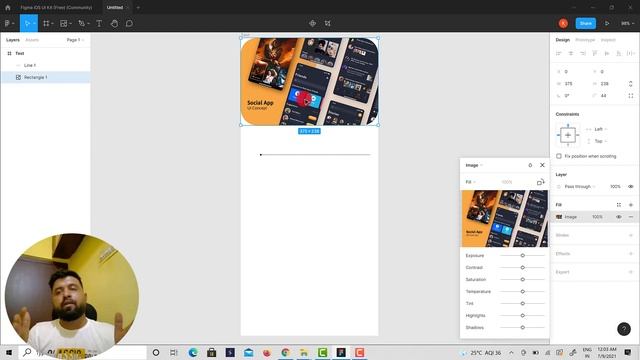Remove the Image fill with minus
Viewport: 640px width, 360px height.
(x=631, y=217)
